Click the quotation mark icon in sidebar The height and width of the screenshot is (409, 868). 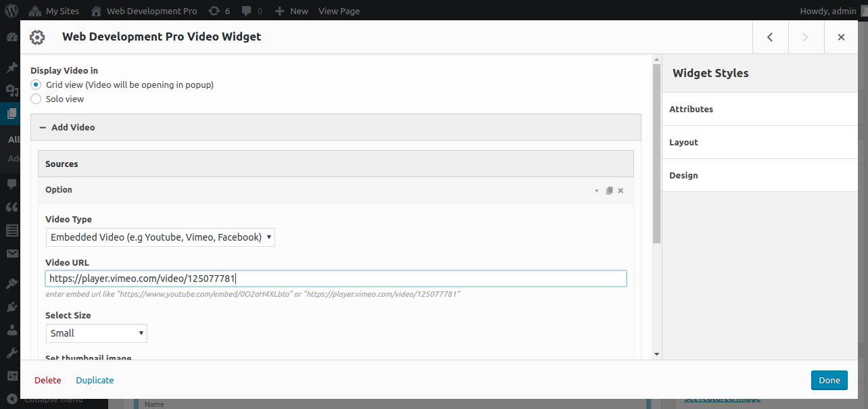(11, 207)
